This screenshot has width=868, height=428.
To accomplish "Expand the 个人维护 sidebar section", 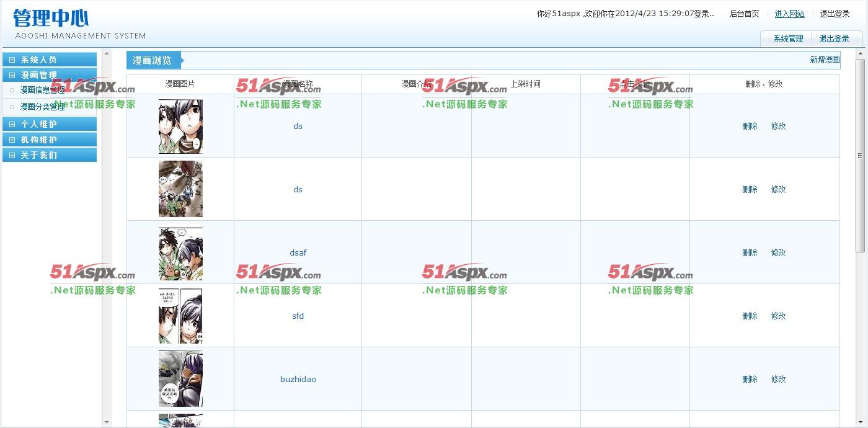I will [50, 124].
